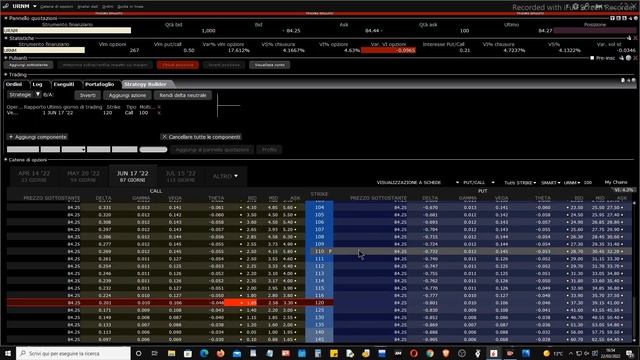The image size is (640, 360).
Task: Switch to the Log tab
Action: pyautogui.click(x=38, y=84)
